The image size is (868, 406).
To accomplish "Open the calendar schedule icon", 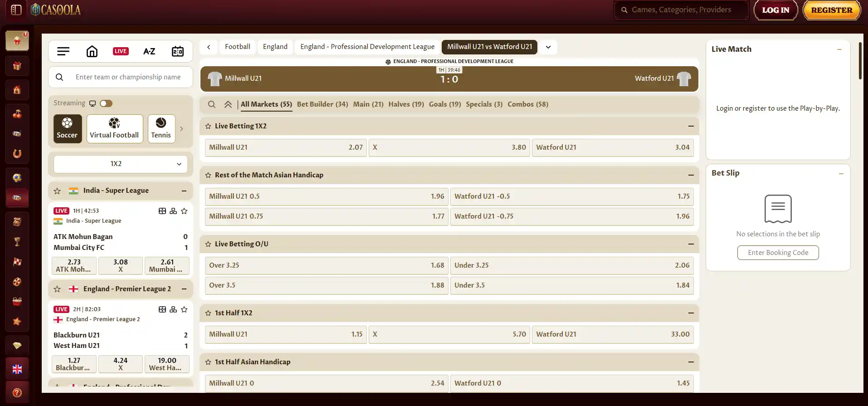I will (178, 51).
